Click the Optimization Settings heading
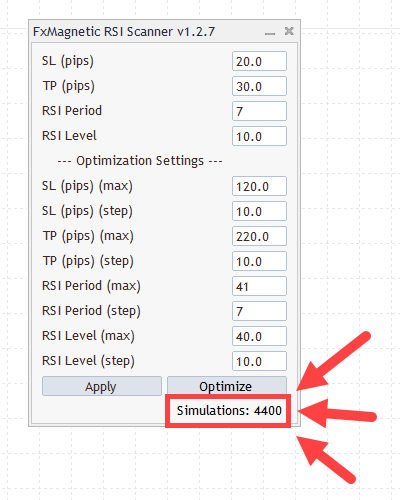Image resolution: width=400 pixels, height=500 pixels. coord(140,161)
